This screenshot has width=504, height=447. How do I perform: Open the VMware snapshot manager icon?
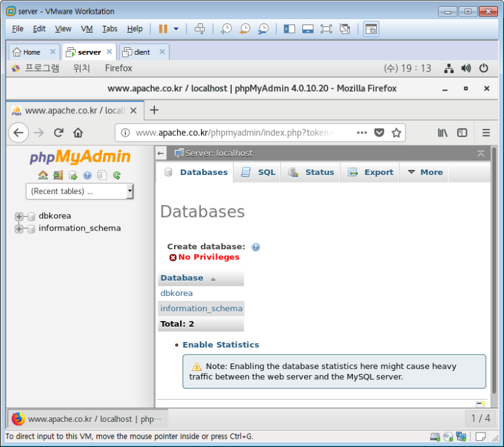[x=263, y=29]
